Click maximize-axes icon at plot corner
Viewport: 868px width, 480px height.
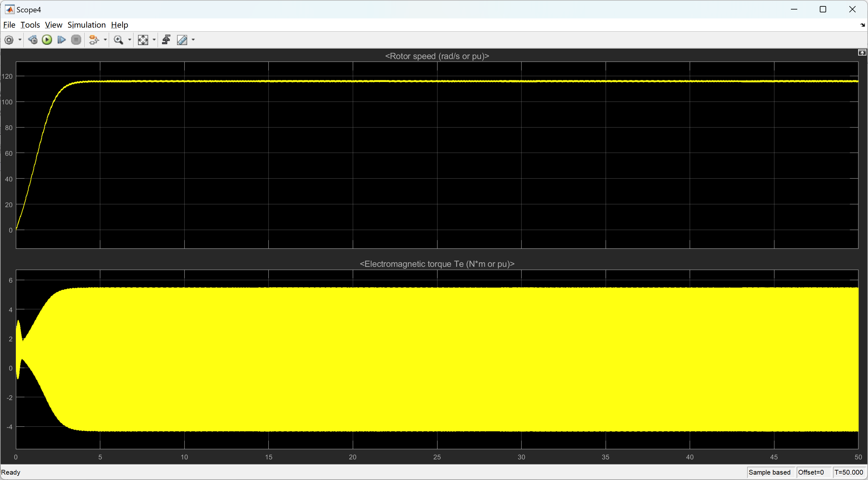[x=862, y=53]
